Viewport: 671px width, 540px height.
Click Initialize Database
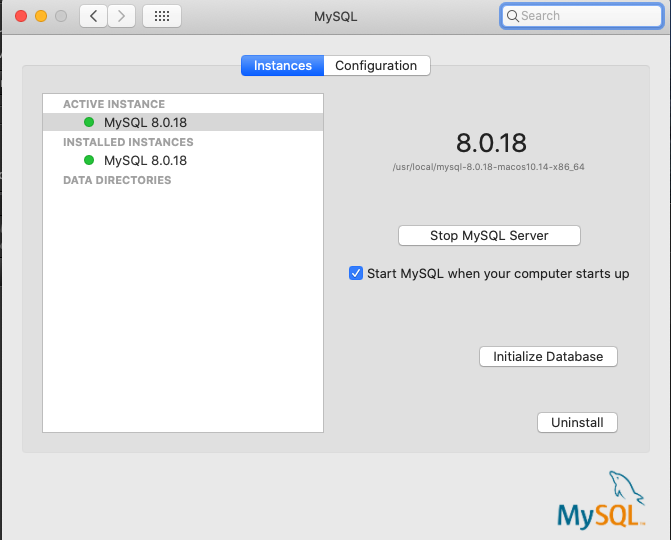(548, 356)
